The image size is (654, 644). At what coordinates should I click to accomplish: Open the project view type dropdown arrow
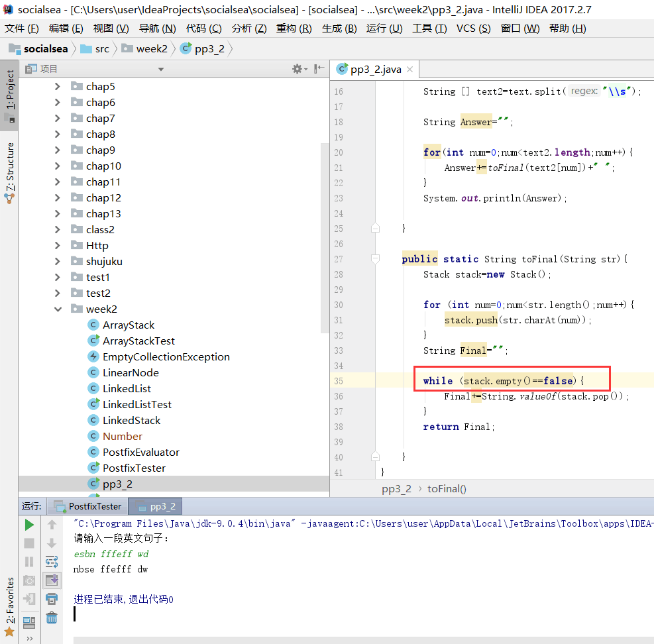click(161, 70)
